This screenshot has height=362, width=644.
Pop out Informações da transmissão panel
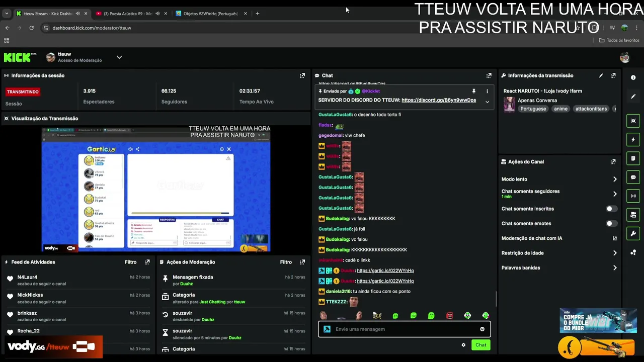point(613,75)
